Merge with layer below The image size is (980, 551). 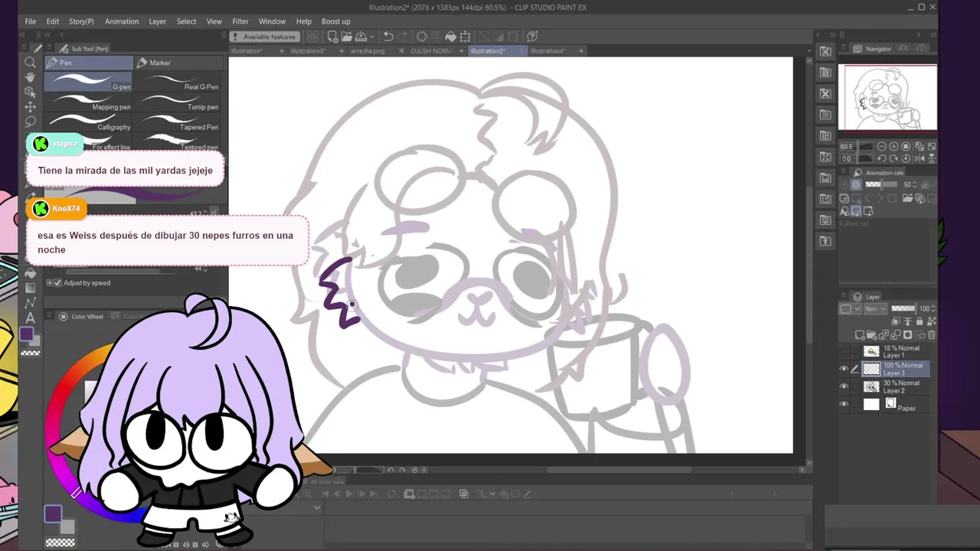click(897, 335)
